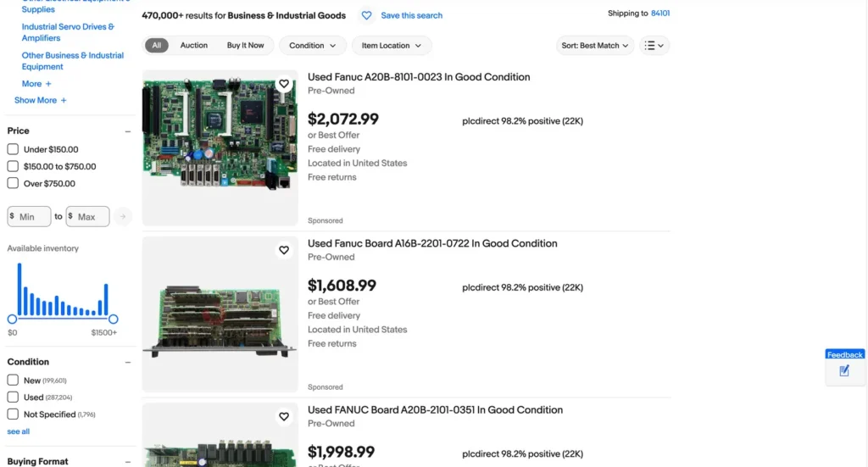Open A20B-2101-0351 board thumbnail
This screenshot has width=868, height=467.
point(220,436)
